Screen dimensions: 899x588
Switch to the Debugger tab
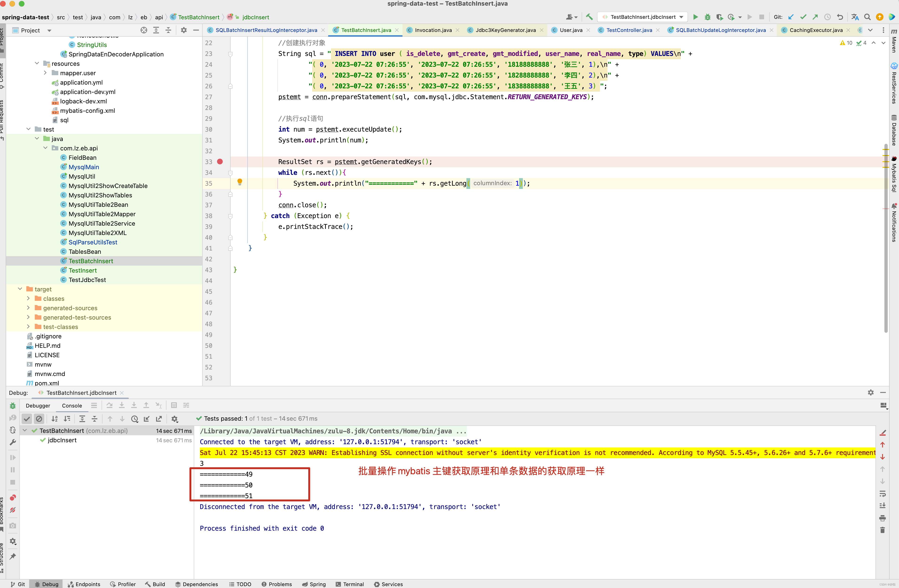coord(38,406)
